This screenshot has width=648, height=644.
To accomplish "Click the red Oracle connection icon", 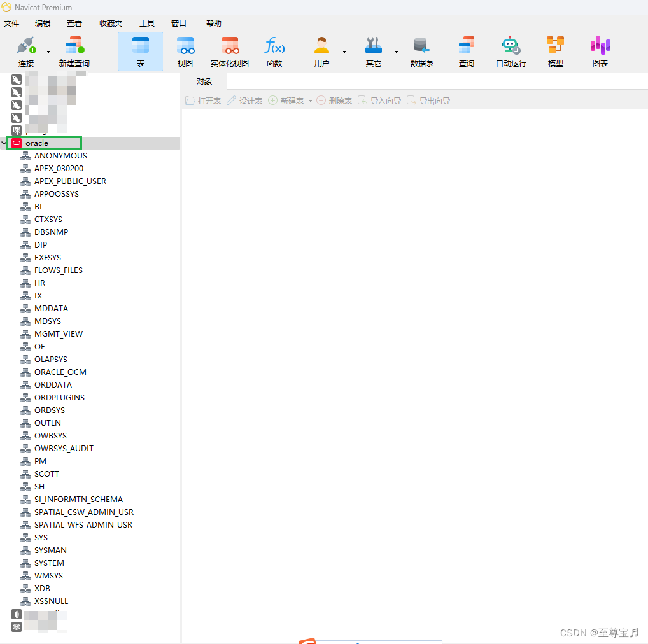I will [x=17, y=143].
